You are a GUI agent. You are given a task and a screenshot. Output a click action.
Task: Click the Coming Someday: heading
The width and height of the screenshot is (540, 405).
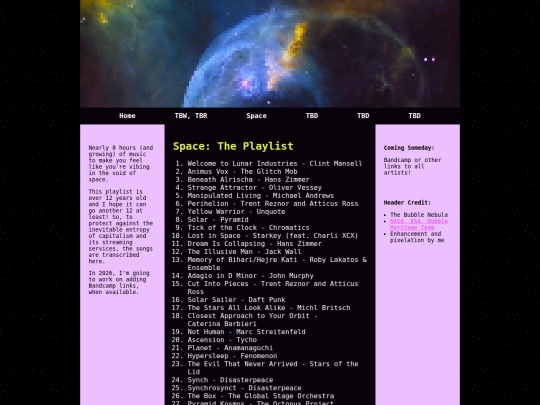[x=409, y=148]
